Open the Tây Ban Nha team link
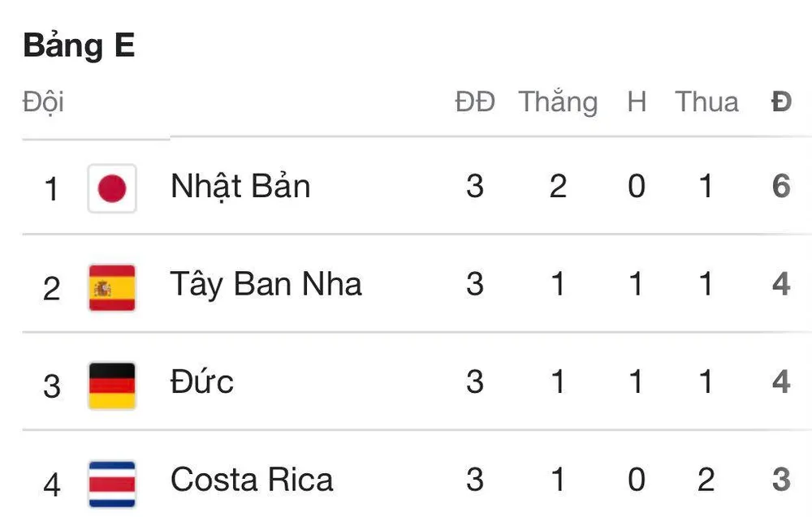Viewport: 812px width, 517px height. pos(266,285)
